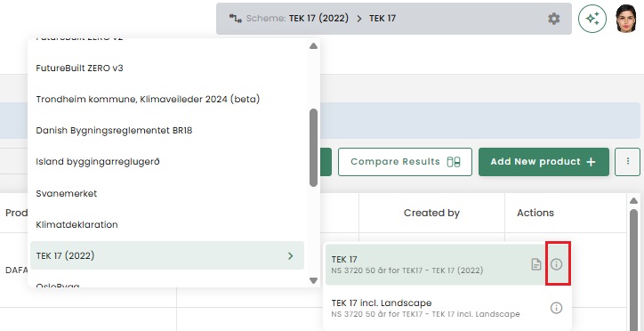Open the Scheme TEK 17 selector bar
The width and height of the screenshot is (644, 331).
click(x=394, y=19)
